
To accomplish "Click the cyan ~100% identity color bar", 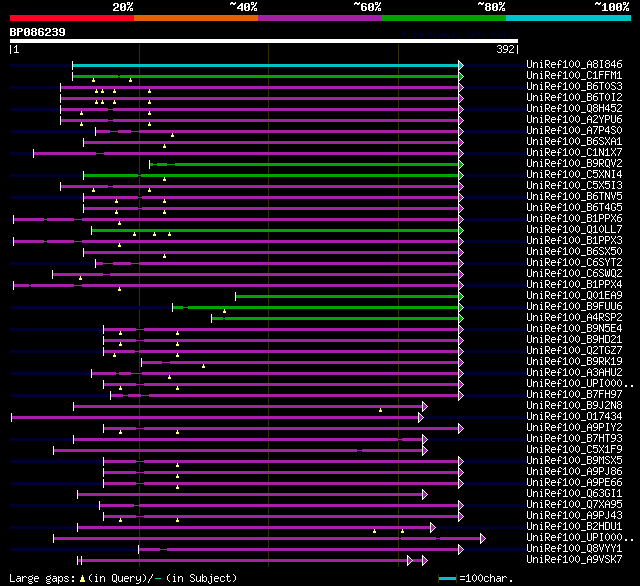I will 568,18.
